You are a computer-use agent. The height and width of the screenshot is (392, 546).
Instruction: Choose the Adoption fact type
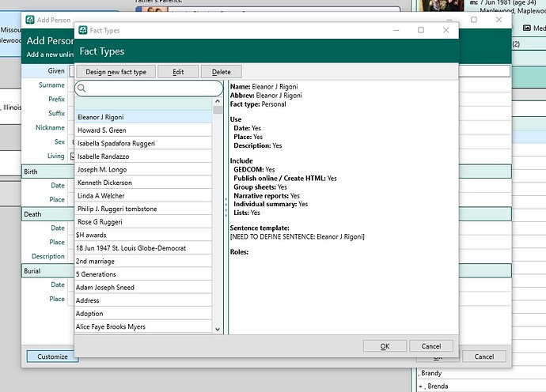point(89,314)
